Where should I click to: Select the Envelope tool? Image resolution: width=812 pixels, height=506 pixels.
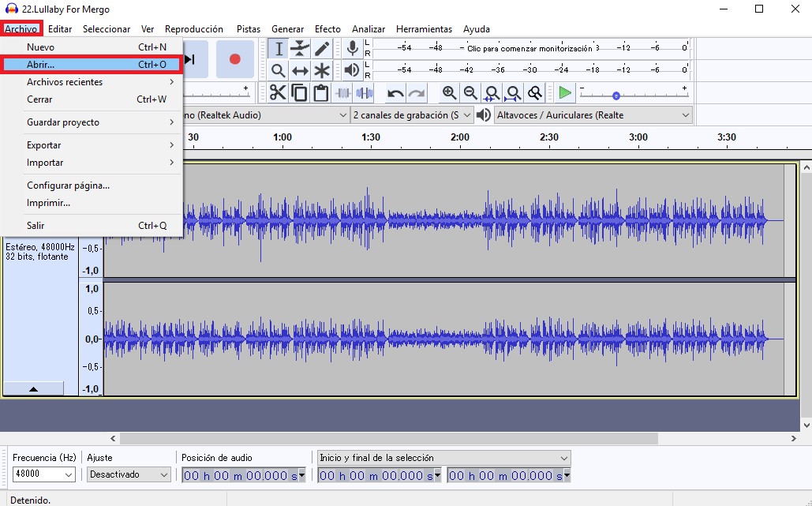(300, 49)
